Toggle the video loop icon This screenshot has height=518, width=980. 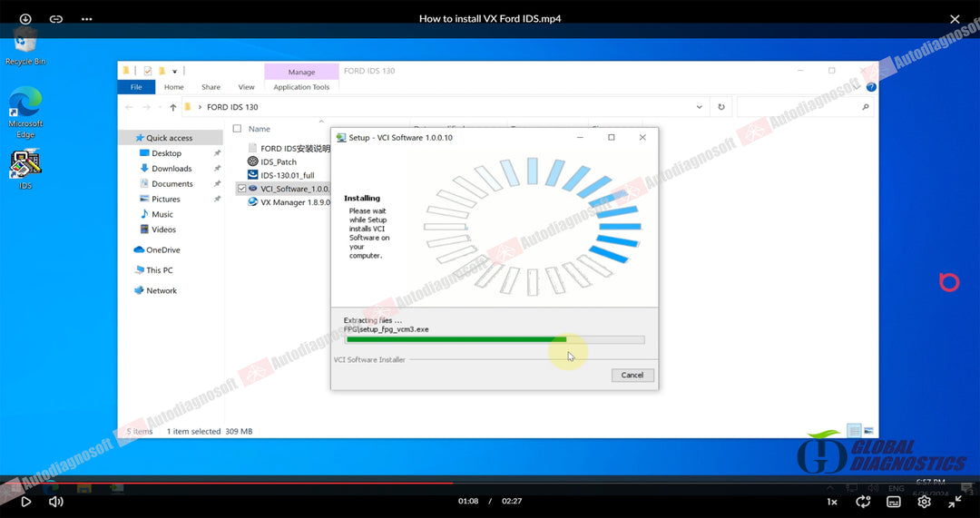point(863,501)
